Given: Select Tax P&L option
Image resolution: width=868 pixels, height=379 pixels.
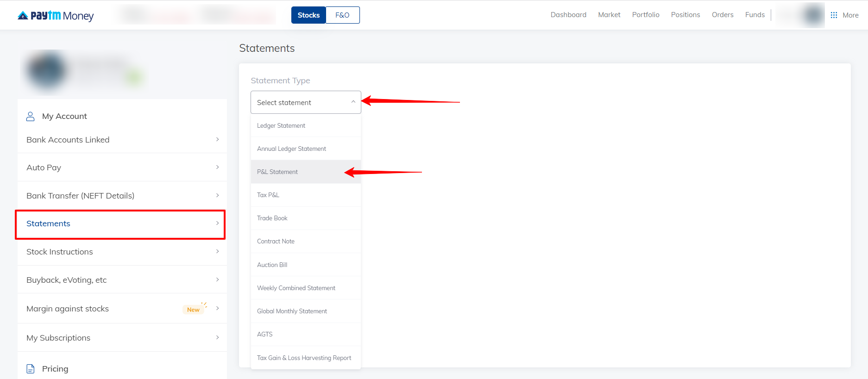Looking at the screenshot, I should coord(268,195).
